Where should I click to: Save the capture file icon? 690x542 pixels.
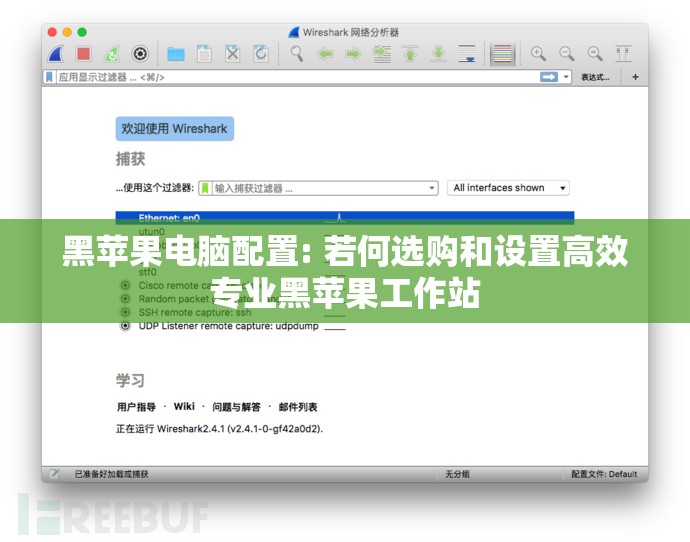click(204, 54)
